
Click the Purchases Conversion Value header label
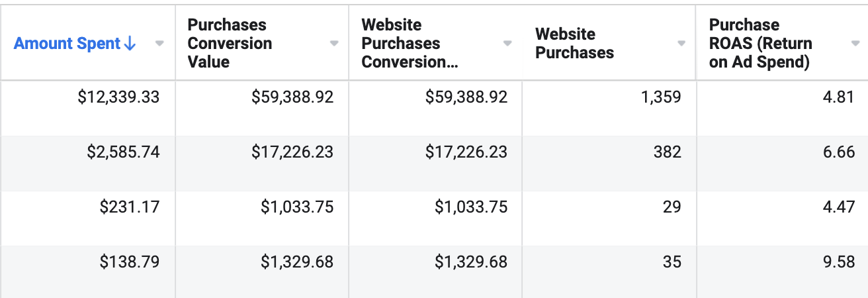pos(230,44)
